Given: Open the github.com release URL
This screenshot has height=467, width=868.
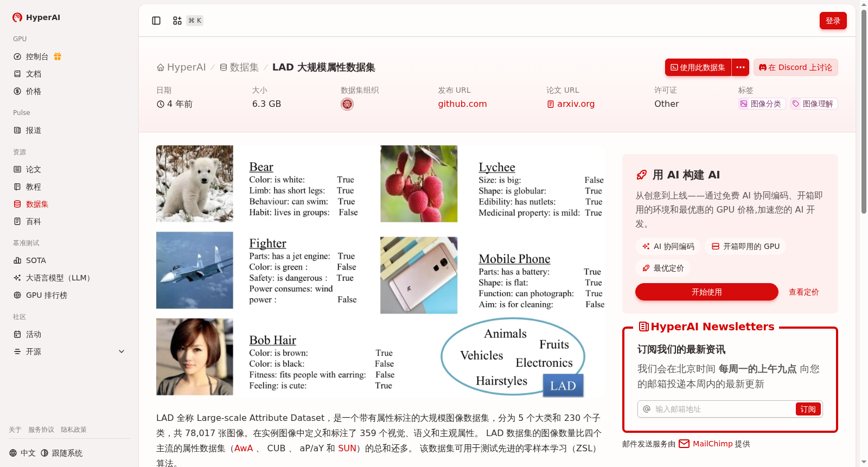Looking at the screenshot, I should coord(463,104).
